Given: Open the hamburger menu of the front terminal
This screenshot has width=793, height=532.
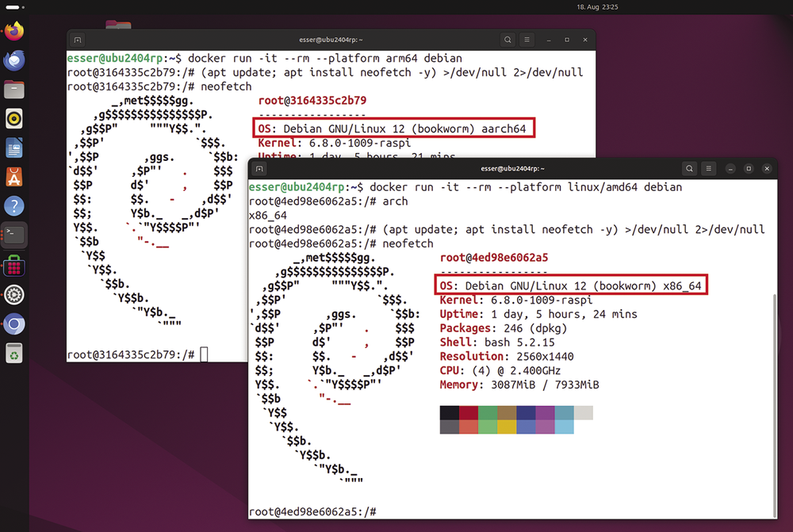Looking at the screenshot, I should click(x=708, y=168).
